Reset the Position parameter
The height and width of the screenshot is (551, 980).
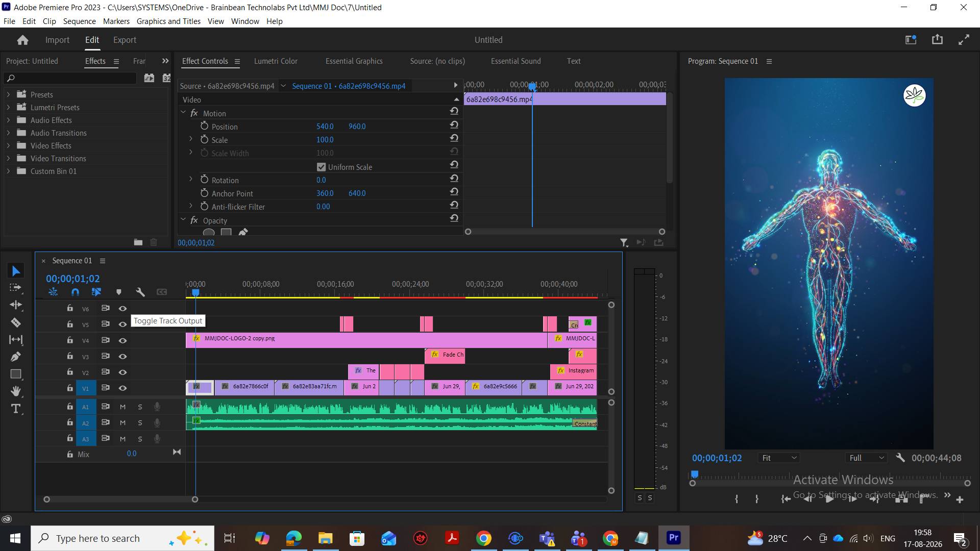coord(454,124)
